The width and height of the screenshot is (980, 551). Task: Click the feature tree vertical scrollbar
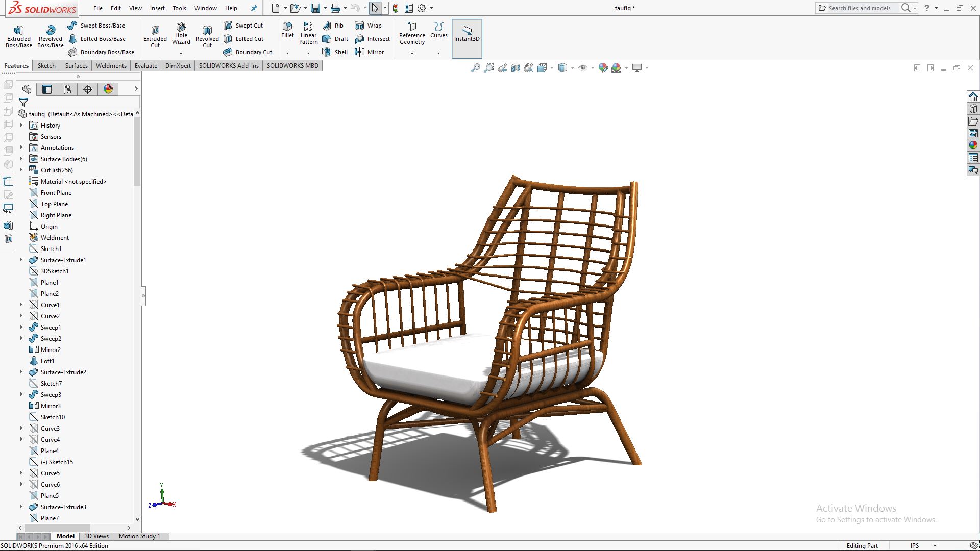pyautogui.click(x=137, y=151)
